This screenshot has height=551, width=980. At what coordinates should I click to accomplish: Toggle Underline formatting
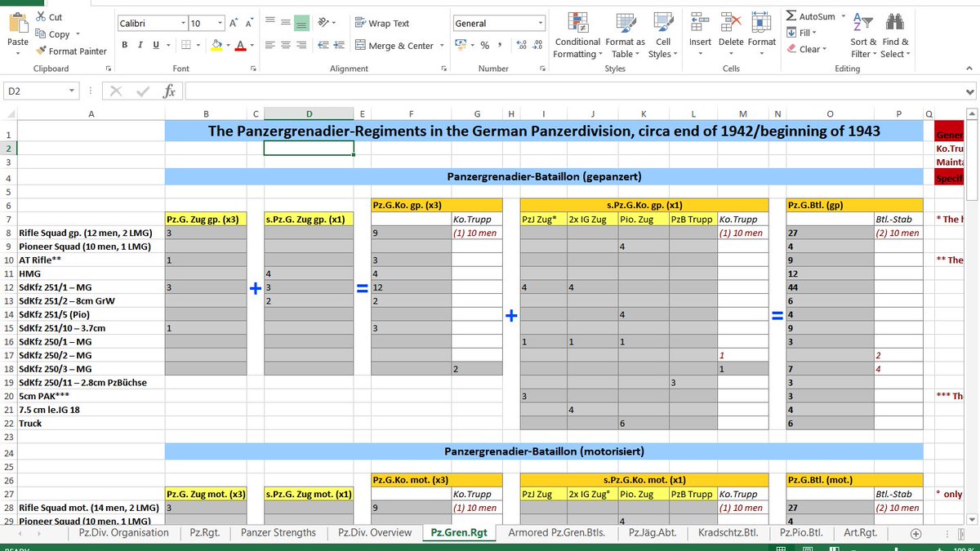coord(156,45)
